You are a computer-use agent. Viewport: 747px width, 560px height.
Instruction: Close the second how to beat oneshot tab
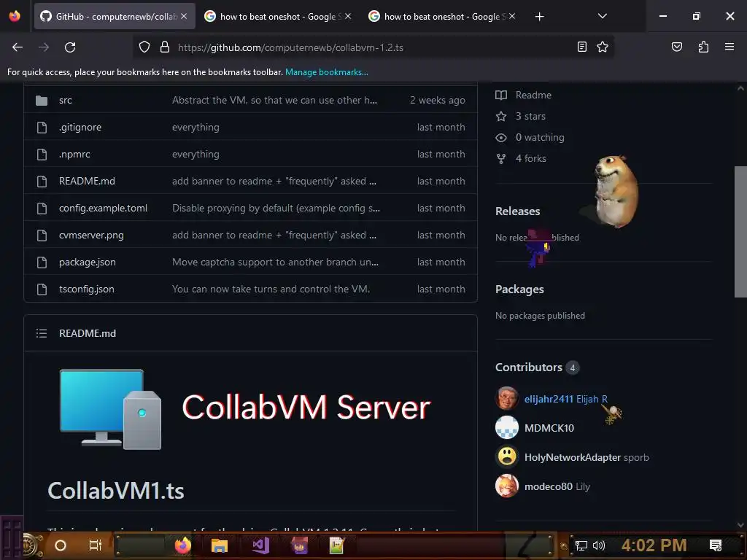click(512, 16)
